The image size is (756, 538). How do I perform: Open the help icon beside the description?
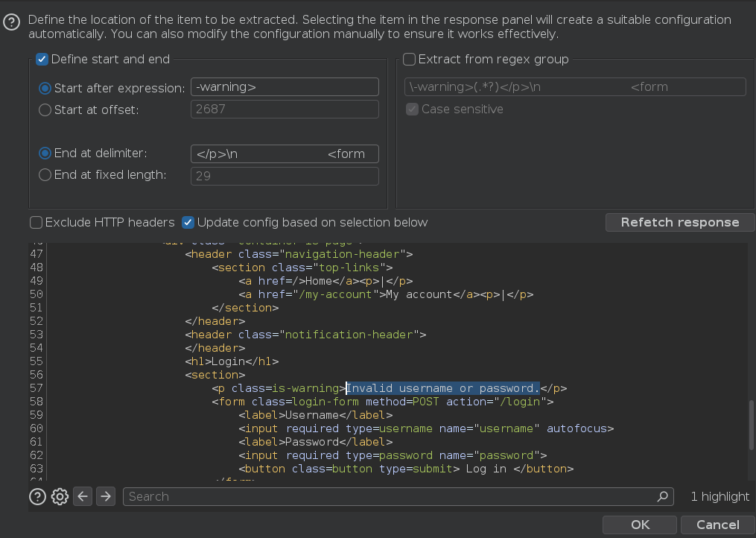12,22
